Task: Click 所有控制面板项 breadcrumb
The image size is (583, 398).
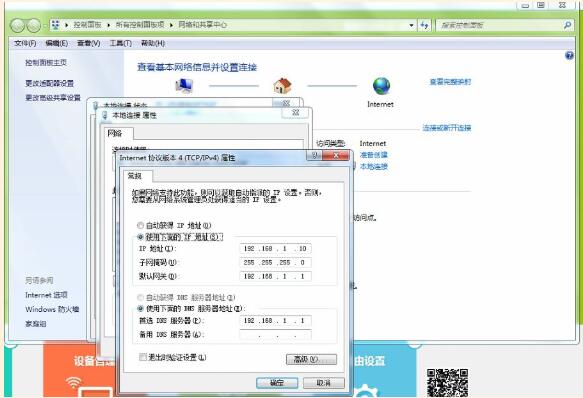Action: 140,25
